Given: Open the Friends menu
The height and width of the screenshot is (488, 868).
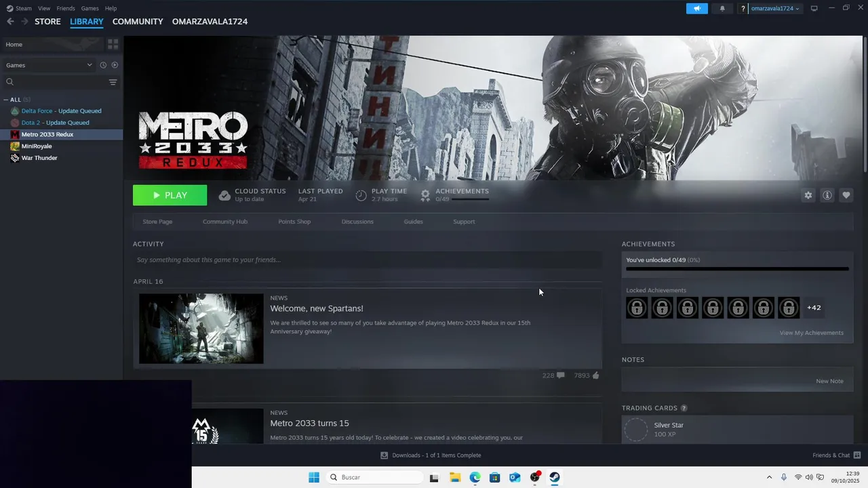Looking at the screenshot, I should pos(66,8).
